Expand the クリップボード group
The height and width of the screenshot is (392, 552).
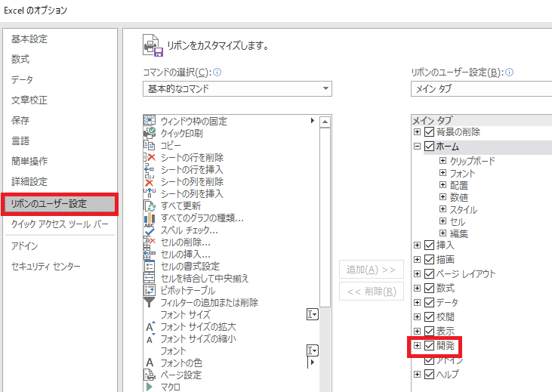pyautogui.click(x=443, y=161)
